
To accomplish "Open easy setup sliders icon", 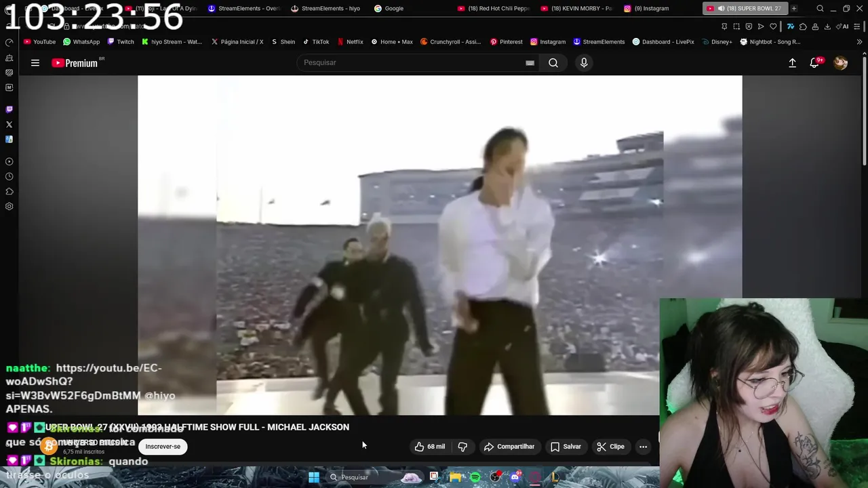I will (x=858, y=26).
